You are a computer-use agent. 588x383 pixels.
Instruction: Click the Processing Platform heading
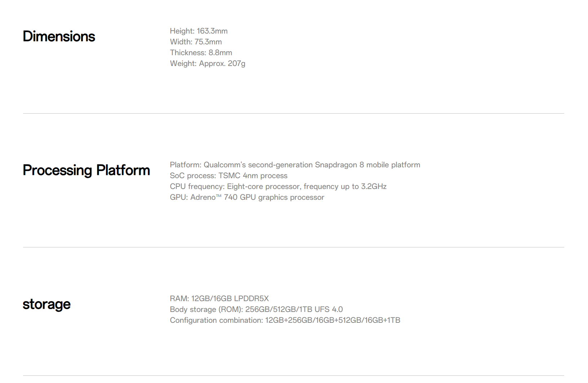click(86, 170)
